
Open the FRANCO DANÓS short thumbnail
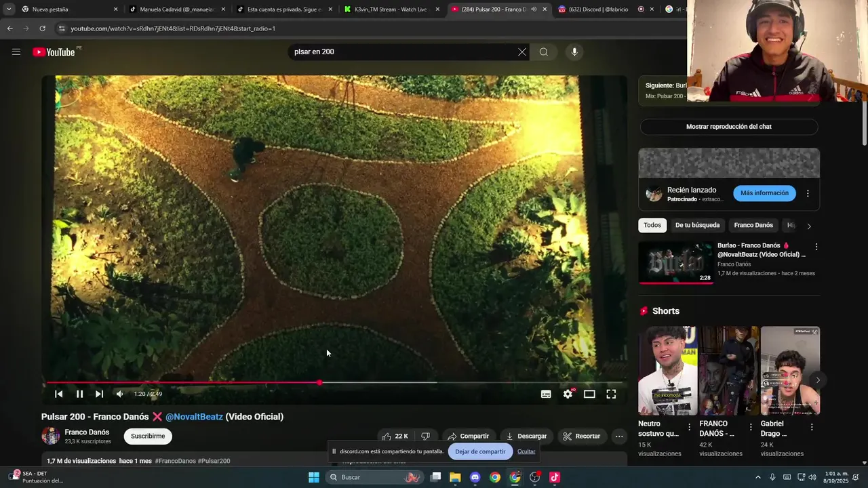point(728,371)
